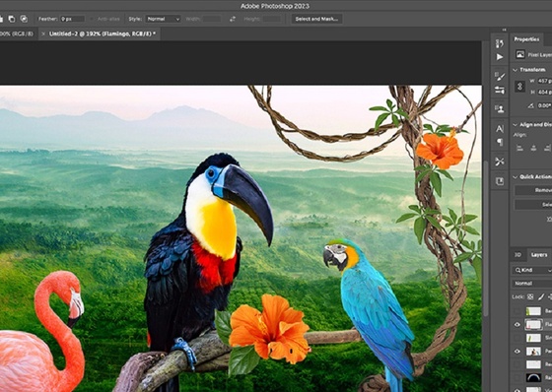The height and width of the screenshot is (392, 552).
Task: Open the Character panel icon
Action: (500, 129)
